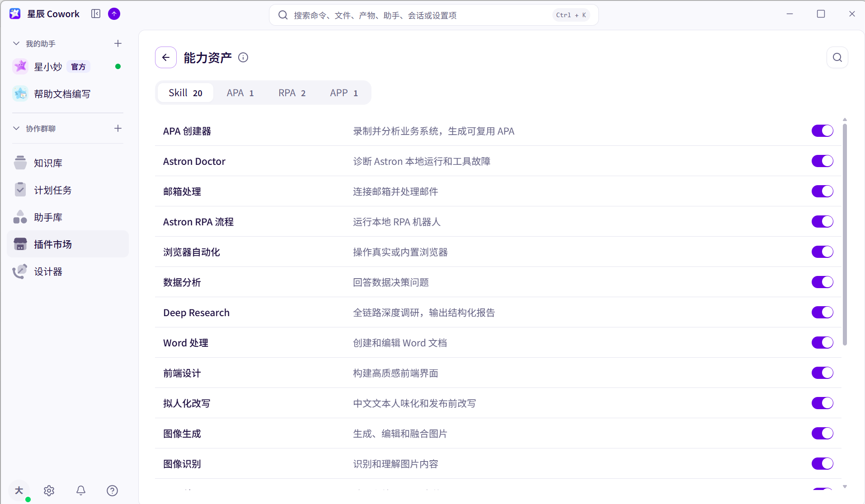Click the purple upgrade arrow icon

point(114,14)
